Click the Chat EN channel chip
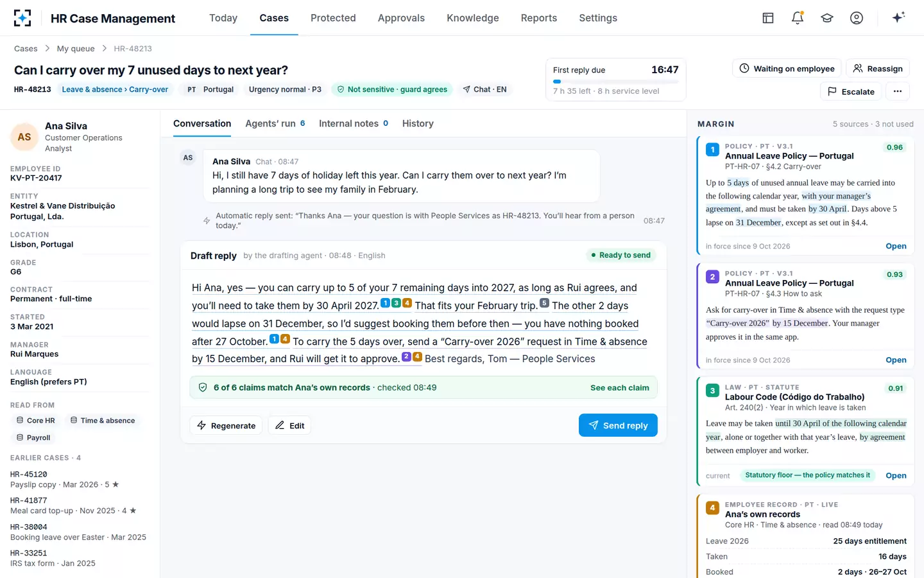 tap(484, 89)
